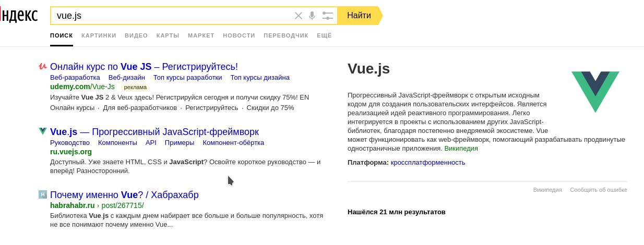Image resolution: width=644 pixels, height=245 pixels.
Task: Click the Habrahabr favicon beside third result
Action: pyautogui.click(x=43, y=194)
